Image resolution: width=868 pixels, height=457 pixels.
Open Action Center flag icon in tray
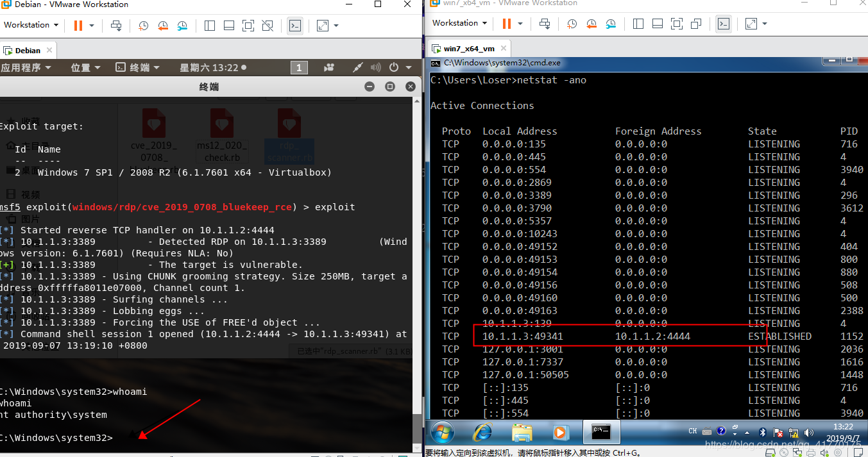click(x=779, y=432)
